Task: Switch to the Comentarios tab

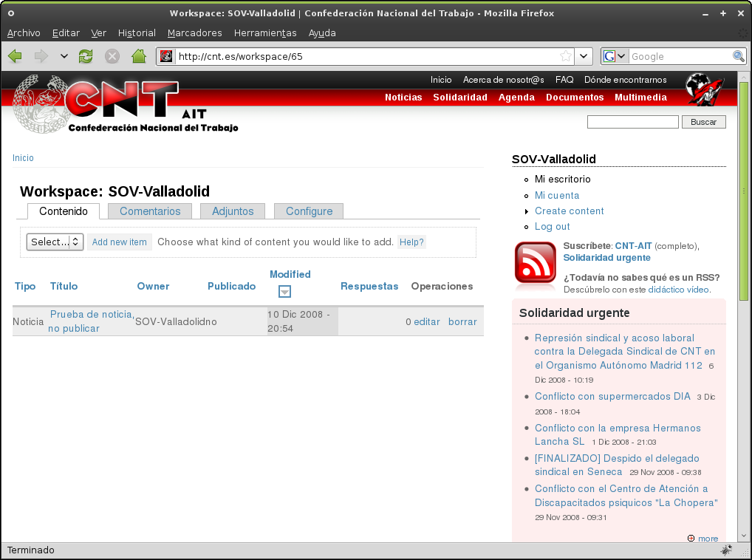Action: click(150, 211)
